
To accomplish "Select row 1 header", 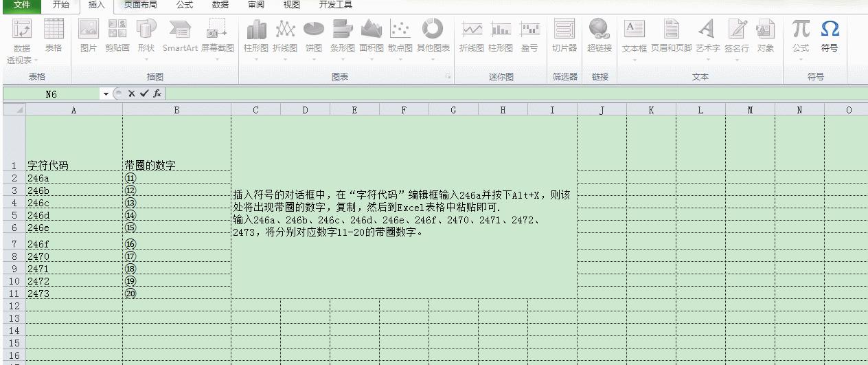I will click(x=13, y=144).
